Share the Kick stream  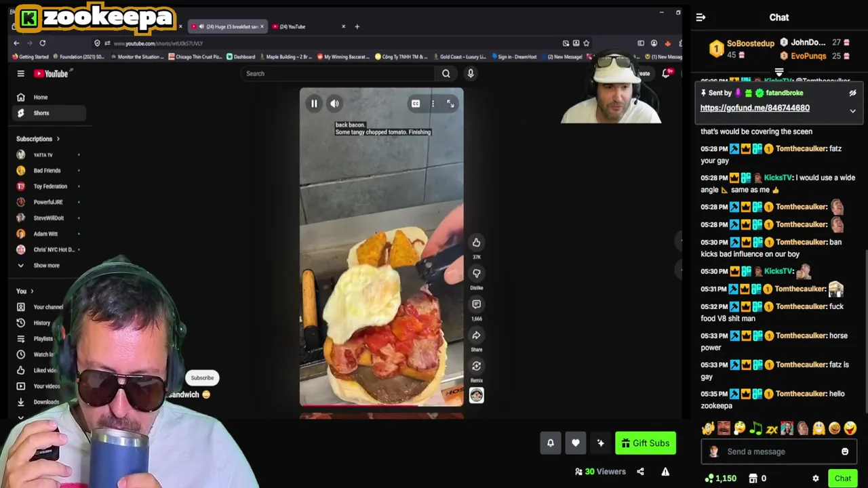640,472
